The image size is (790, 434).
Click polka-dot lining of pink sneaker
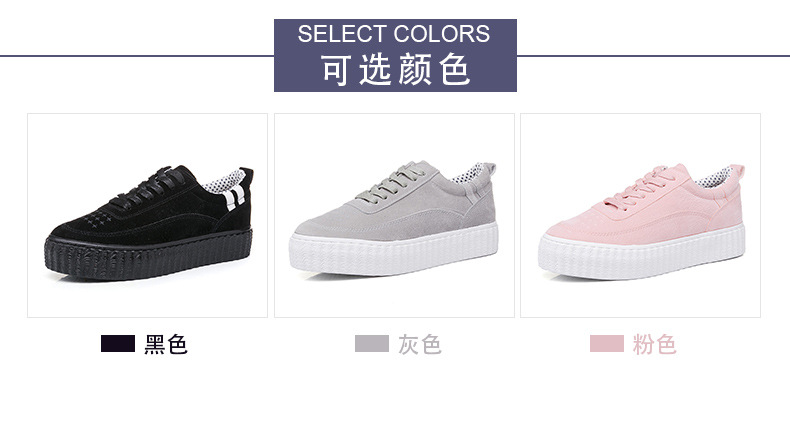point(713,177)
